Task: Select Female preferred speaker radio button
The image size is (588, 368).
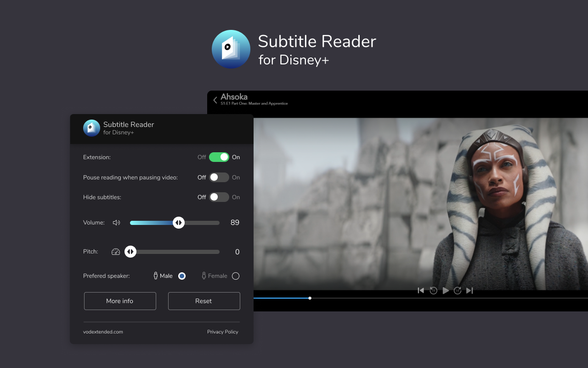Action: [x=236, y=276]
